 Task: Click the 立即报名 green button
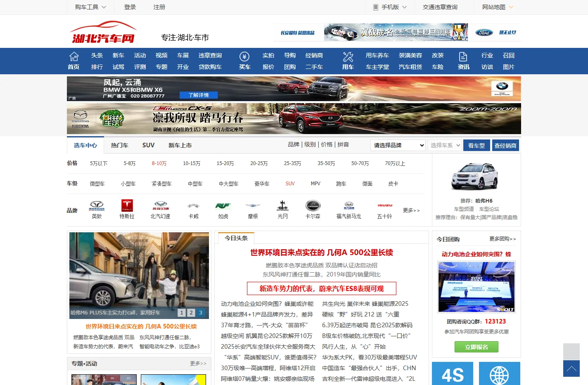coord(477,347)
